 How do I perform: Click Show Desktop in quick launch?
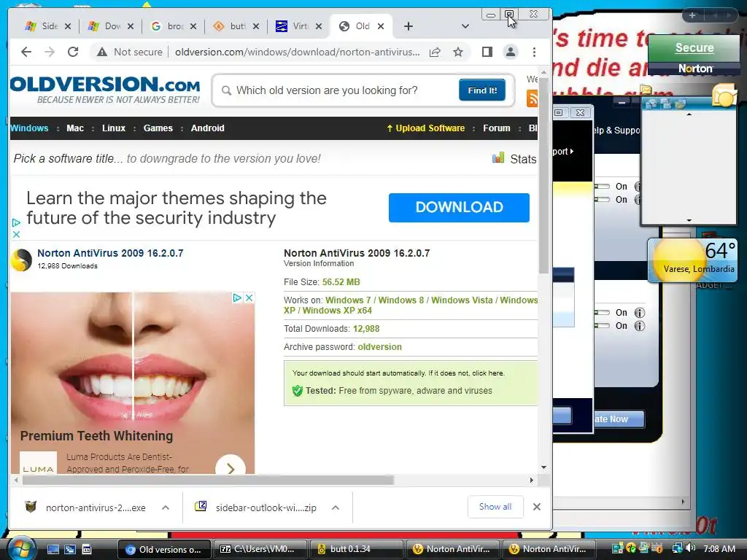coord(53,549)
